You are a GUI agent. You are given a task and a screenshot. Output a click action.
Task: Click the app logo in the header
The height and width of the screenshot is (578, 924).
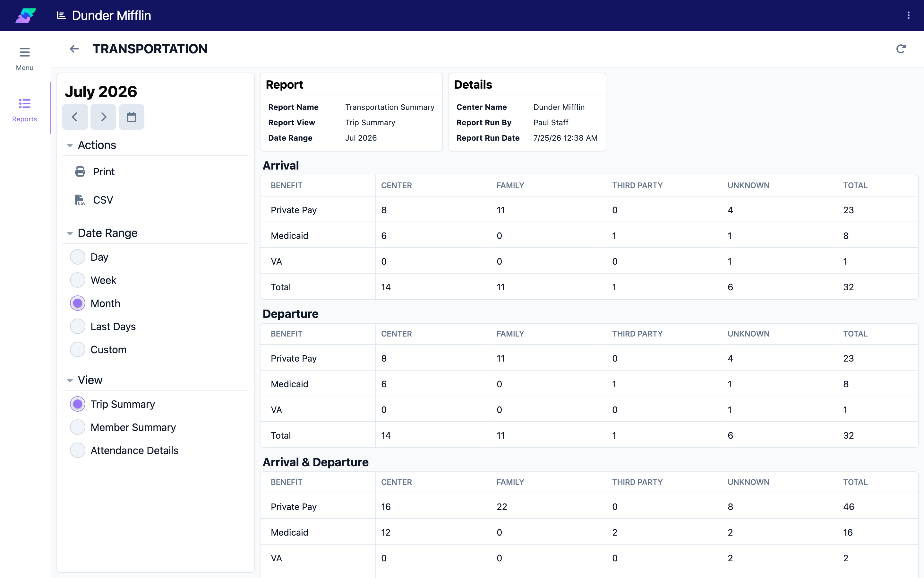(26, 15)
